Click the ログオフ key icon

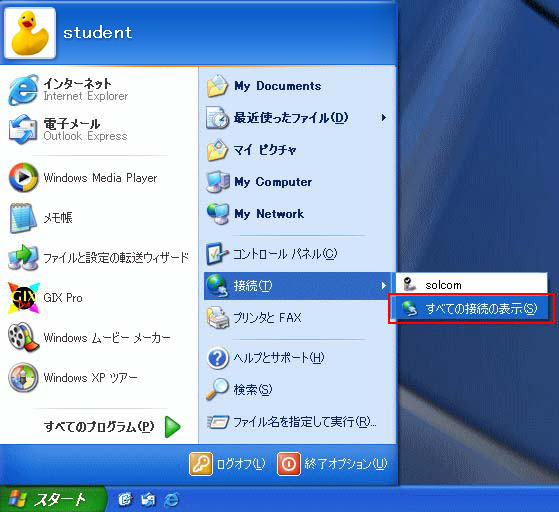(201, 464)
